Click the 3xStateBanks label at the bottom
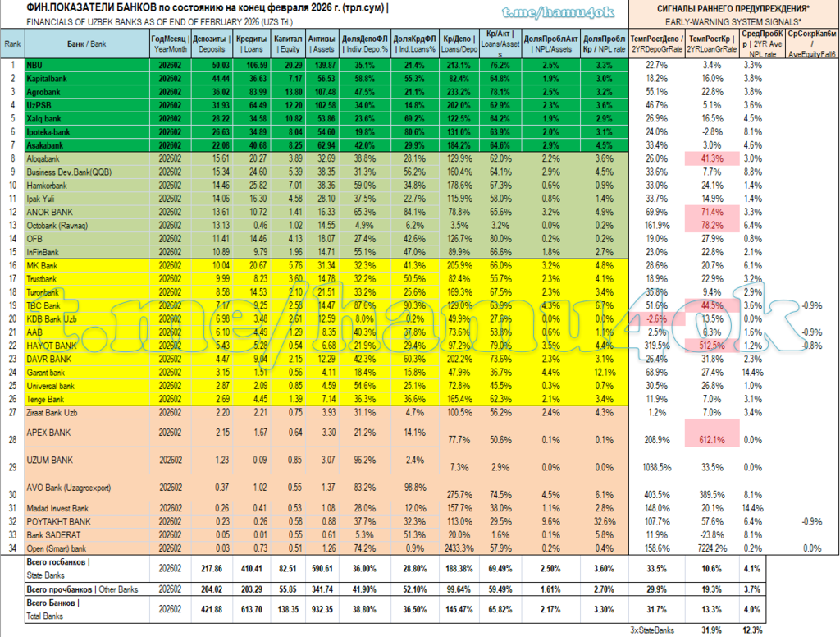Image resolution: width=840 pixels, height=637 pixels. point(653,630)
